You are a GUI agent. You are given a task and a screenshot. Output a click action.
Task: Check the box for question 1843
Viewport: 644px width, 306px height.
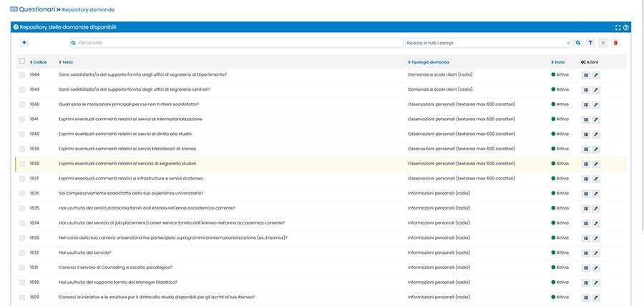coord(22,89)
